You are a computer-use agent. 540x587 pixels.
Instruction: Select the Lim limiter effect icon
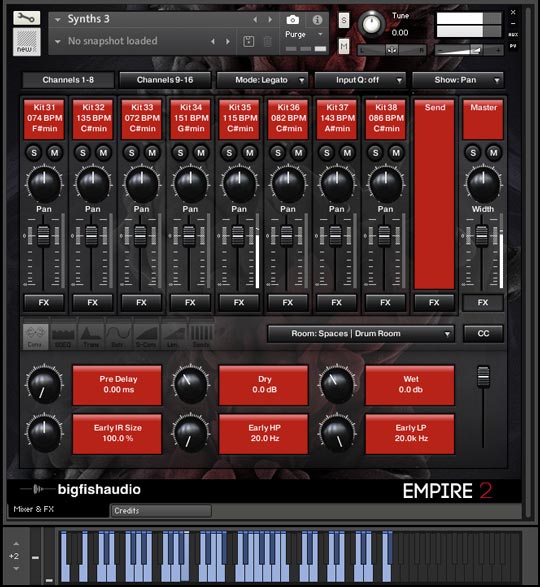(x=173, y=337)
